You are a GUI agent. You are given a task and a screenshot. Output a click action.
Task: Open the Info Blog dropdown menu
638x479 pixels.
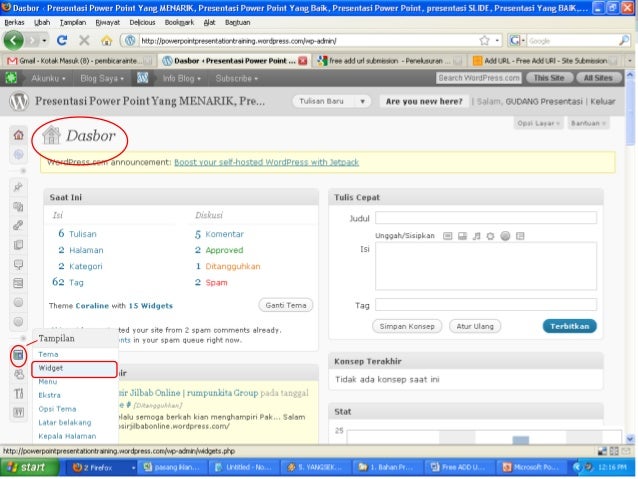[181, 78]
